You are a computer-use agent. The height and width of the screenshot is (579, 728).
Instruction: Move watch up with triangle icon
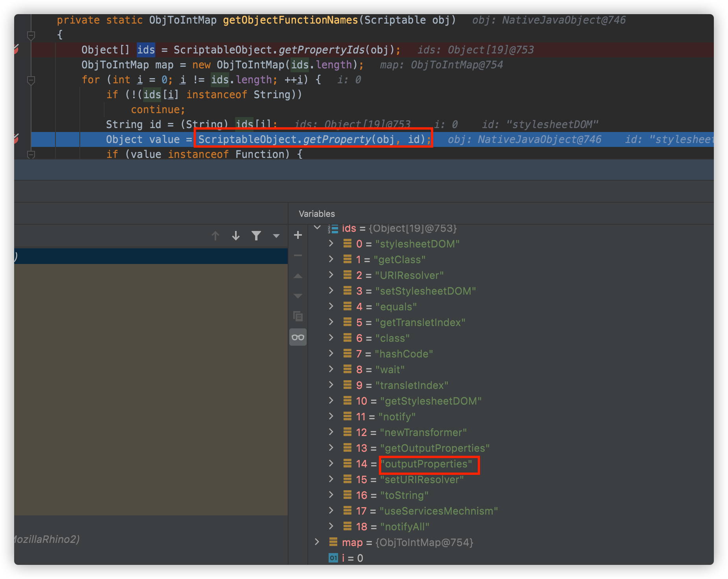[x=298, y=276]
